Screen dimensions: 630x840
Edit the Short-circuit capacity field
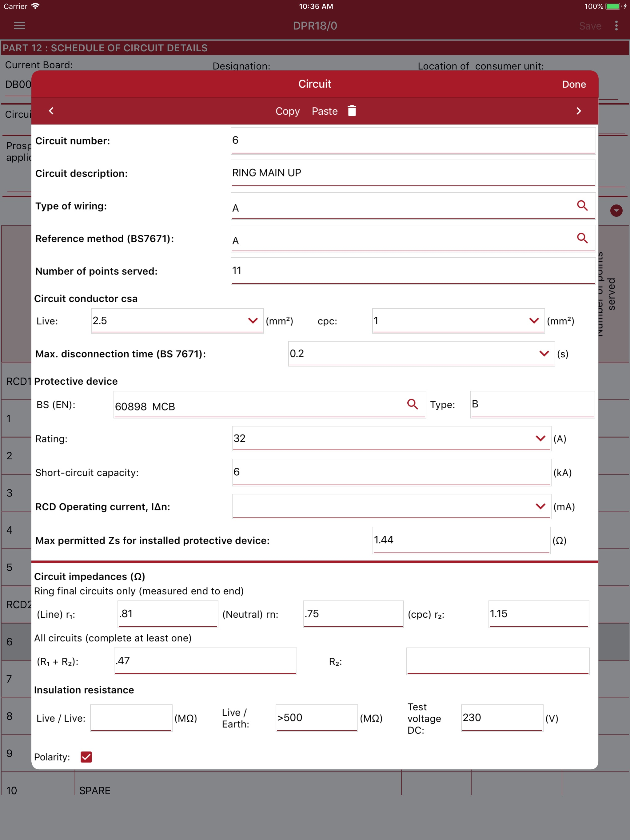point(391,472)
